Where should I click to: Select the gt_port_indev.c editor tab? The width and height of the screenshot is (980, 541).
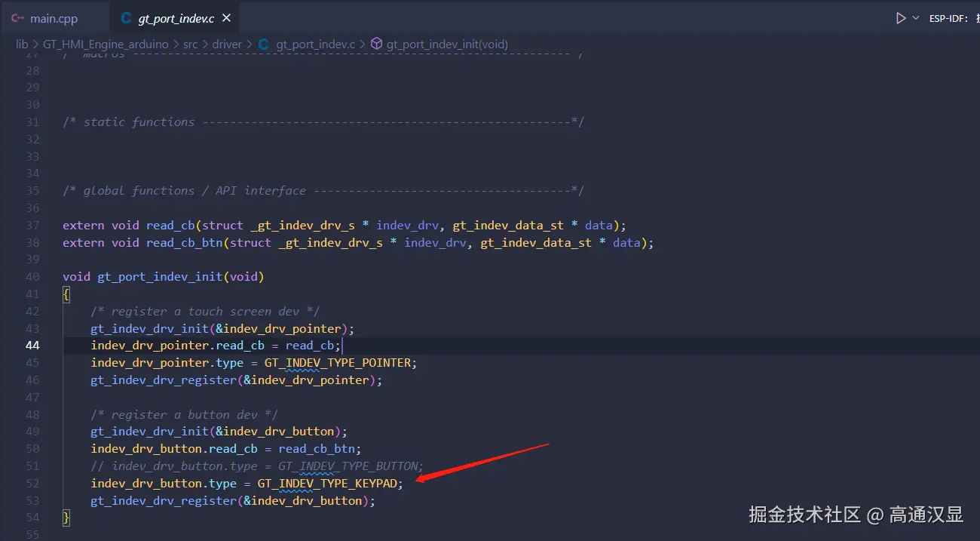175,19
